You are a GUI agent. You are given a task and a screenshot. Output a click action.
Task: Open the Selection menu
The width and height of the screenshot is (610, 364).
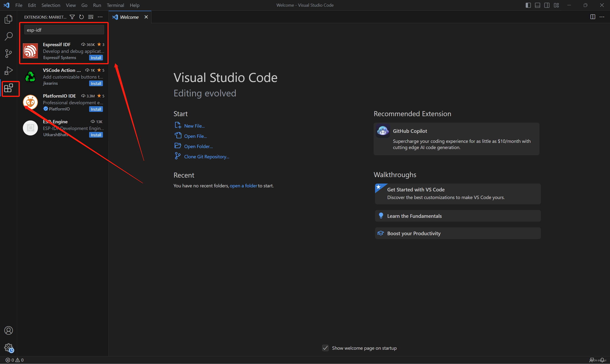[51, 5]
